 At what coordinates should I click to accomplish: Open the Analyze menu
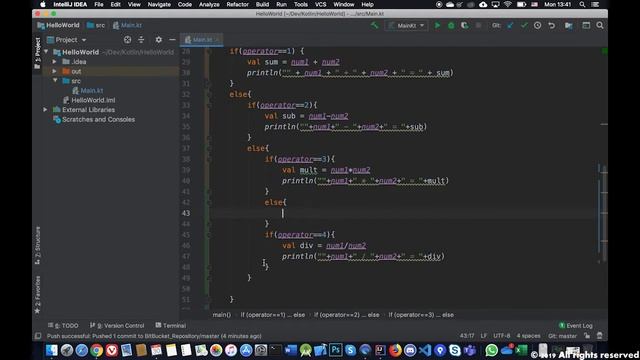pos(209,4)
